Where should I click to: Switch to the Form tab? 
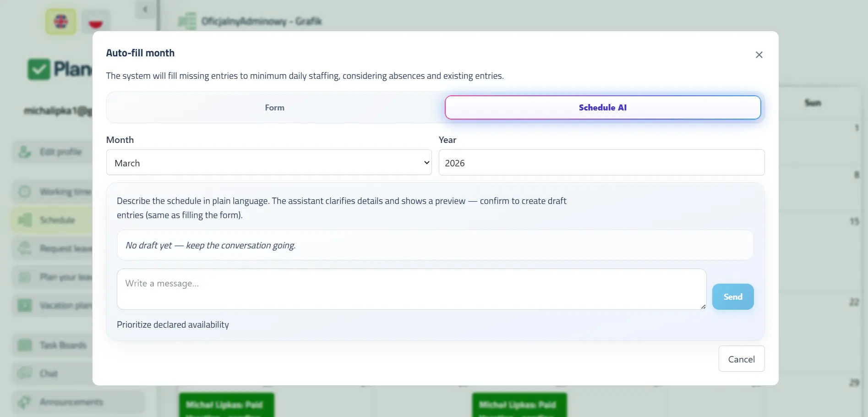[275, 108]
